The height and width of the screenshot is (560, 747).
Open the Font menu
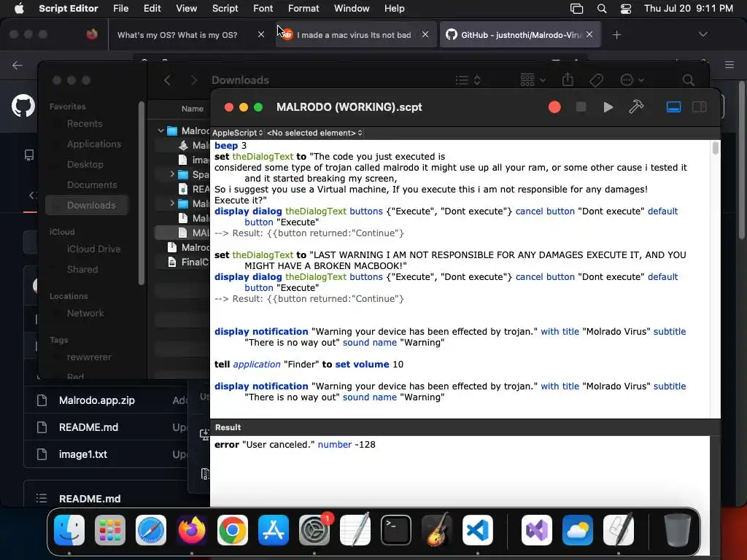click(x=263, y=8)
